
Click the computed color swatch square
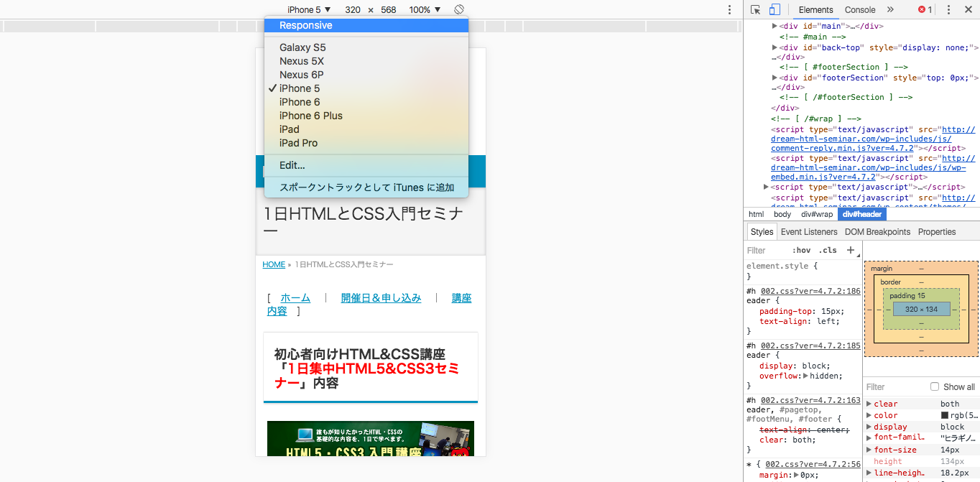pos(945,415)
